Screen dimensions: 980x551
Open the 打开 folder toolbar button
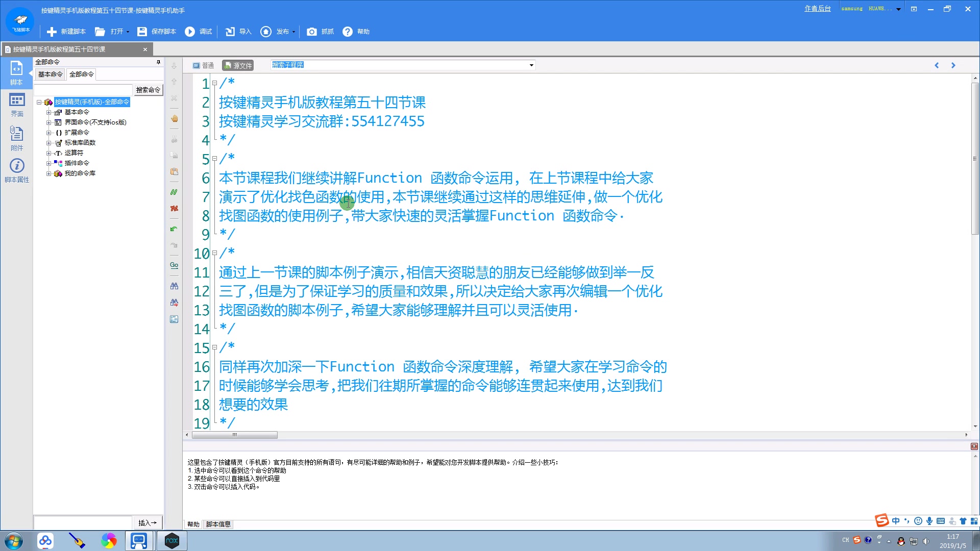pos(109,32)
